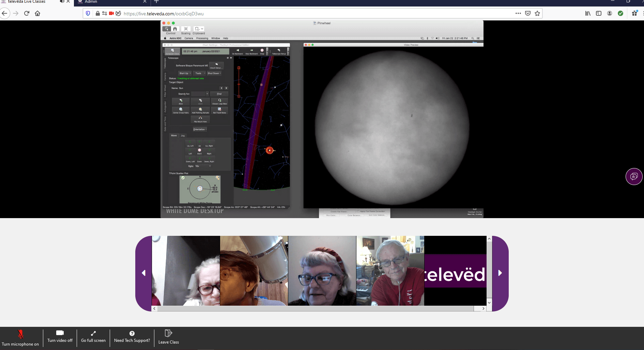Bookmark this page with star icon
Screen dimensions: 644x350
click(x=537, y=13)
